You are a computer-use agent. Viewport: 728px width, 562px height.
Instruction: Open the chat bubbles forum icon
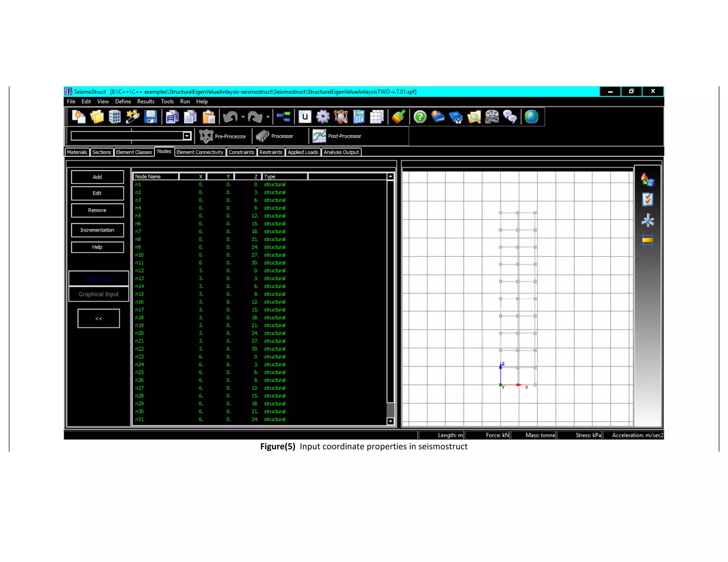[510, 117]
